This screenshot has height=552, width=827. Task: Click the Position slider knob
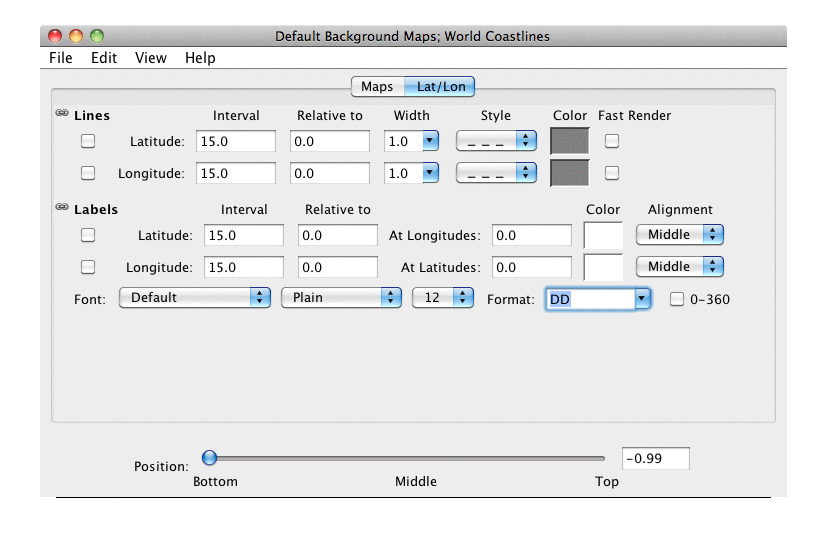[209, 458]
